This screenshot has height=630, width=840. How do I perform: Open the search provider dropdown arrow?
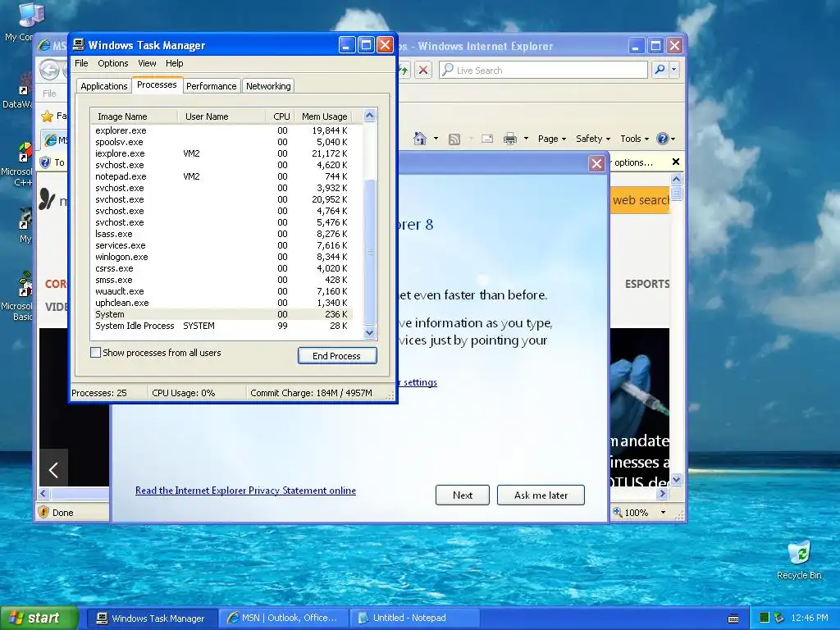674,70
